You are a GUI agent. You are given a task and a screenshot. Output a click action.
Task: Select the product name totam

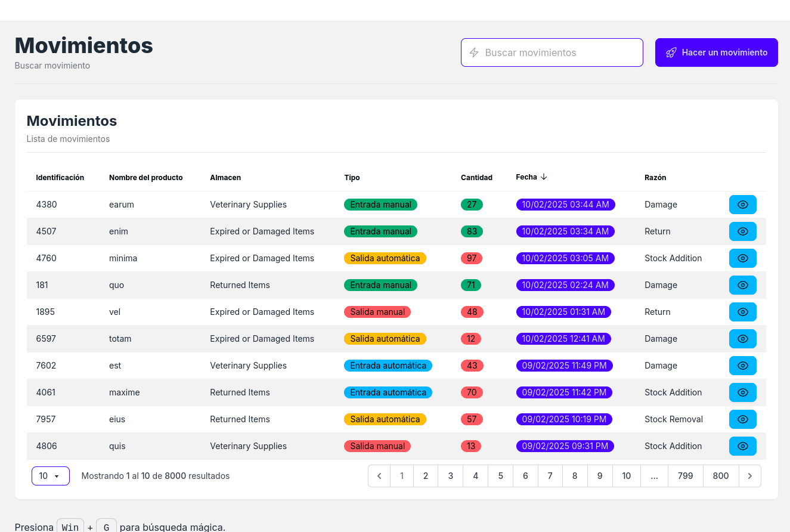click(120, 339)
